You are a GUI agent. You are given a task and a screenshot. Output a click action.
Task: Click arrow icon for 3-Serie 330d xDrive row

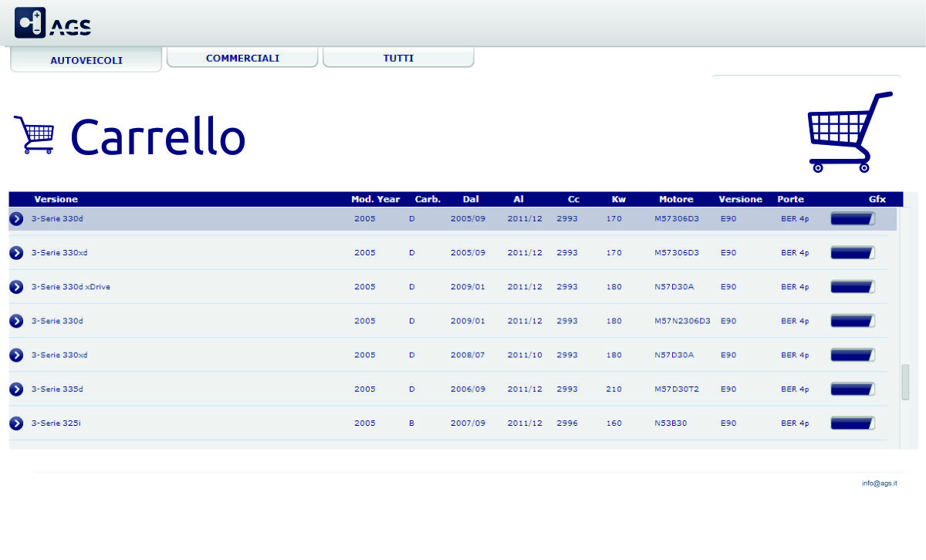(x=16, y=287)
